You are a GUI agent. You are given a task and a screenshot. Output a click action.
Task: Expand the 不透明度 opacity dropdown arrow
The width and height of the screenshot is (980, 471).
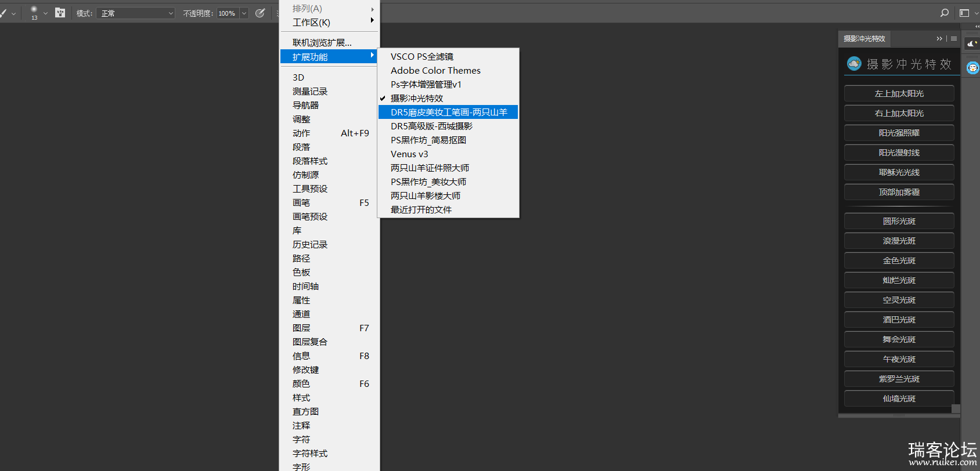coord(244,13)
